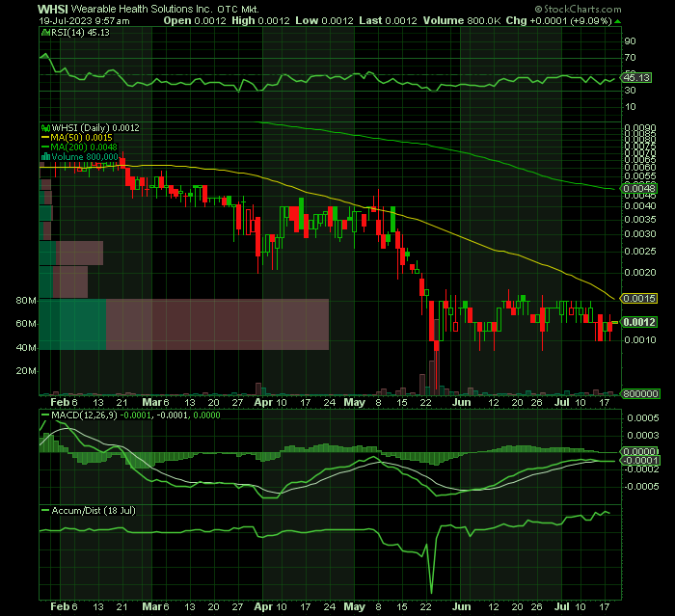
Task: Click the 60M volume axis label
Action: coord(26,324)
